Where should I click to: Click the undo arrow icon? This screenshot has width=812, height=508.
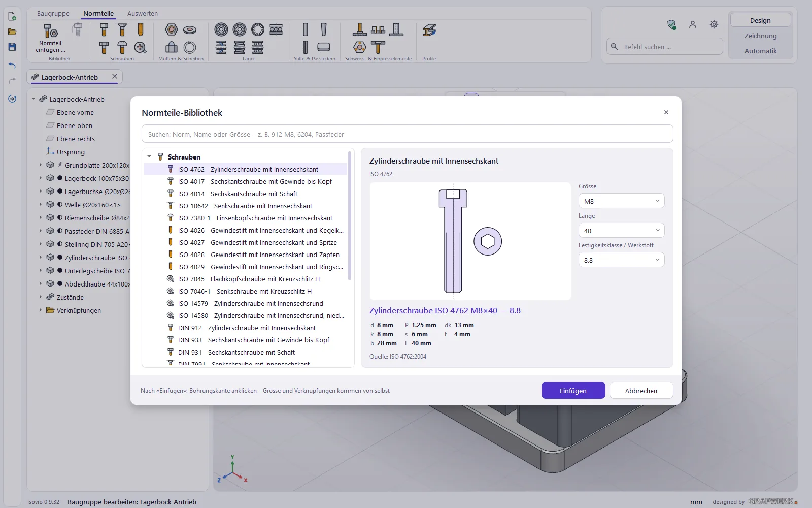pyautogui.click(x=12, y=65)
